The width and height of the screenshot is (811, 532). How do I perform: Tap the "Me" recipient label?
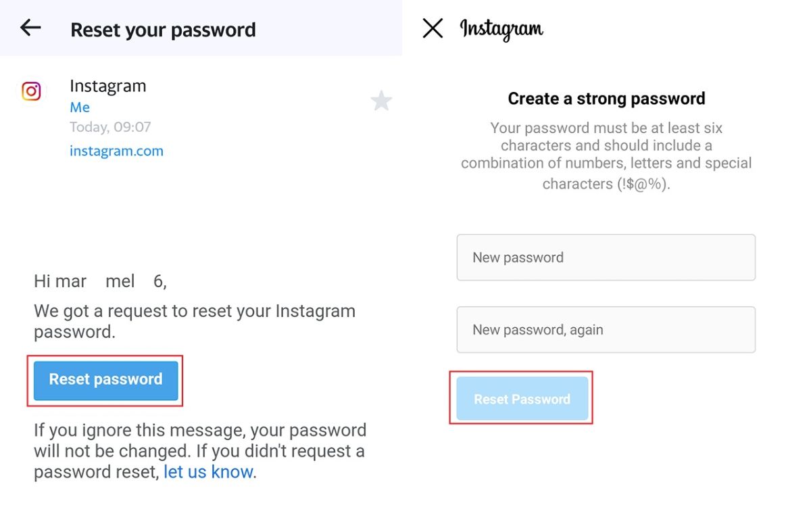80,107
